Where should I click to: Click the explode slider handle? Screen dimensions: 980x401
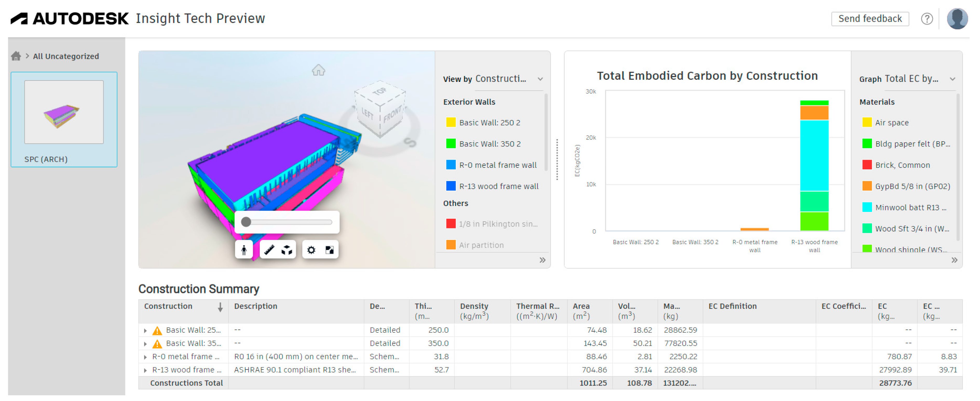pos(246,222)
